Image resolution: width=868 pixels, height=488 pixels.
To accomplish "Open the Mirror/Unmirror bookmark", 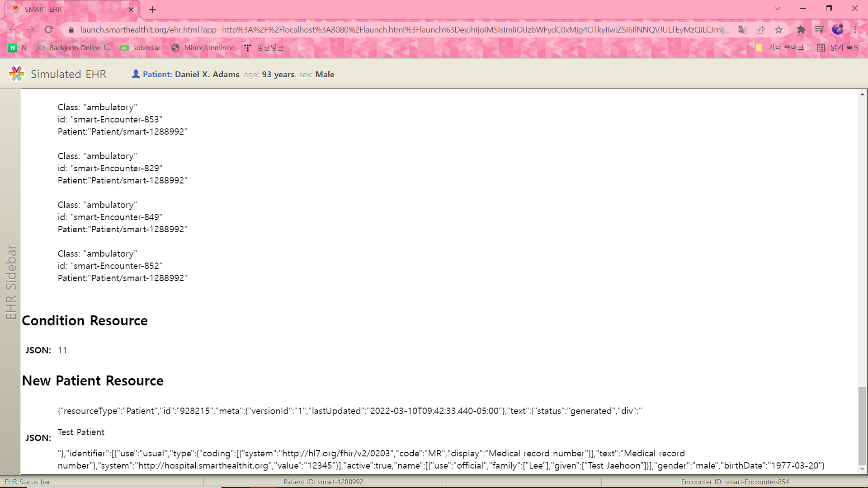I will [203, 48].
